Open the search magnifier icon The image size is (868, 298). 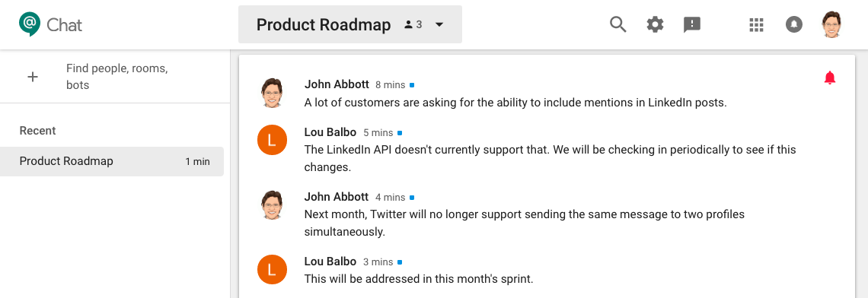[617, 24]
